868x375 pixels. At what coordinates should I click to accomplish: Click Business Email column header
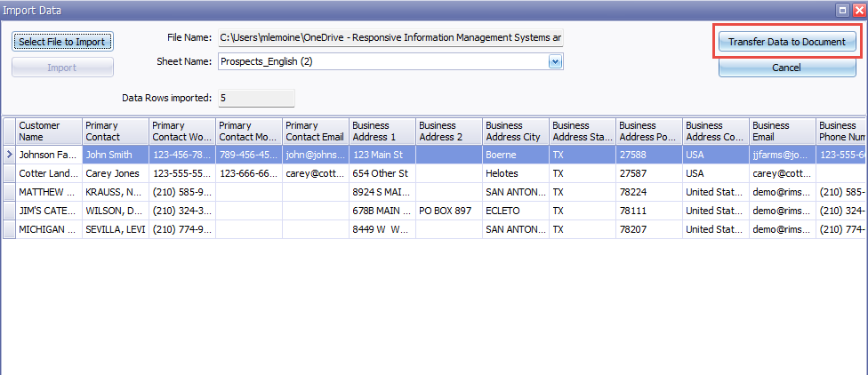click(783, 132)
